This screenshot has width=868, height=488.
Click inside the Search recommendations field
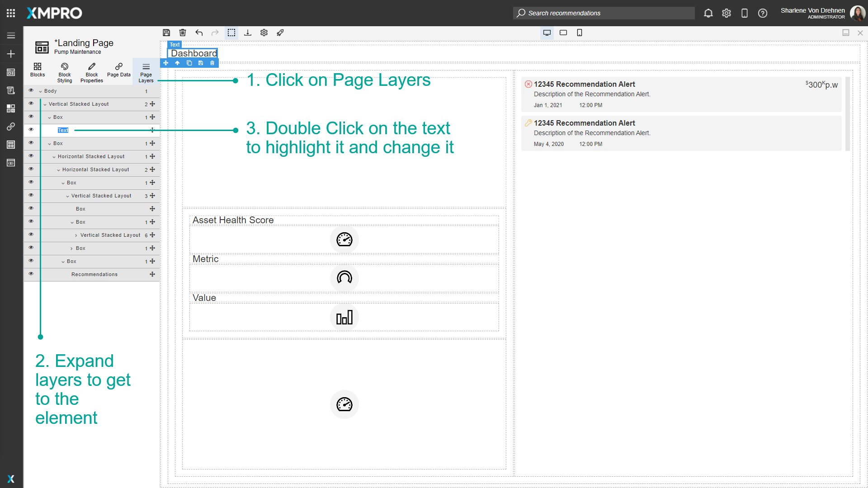(x=604, y=13)
